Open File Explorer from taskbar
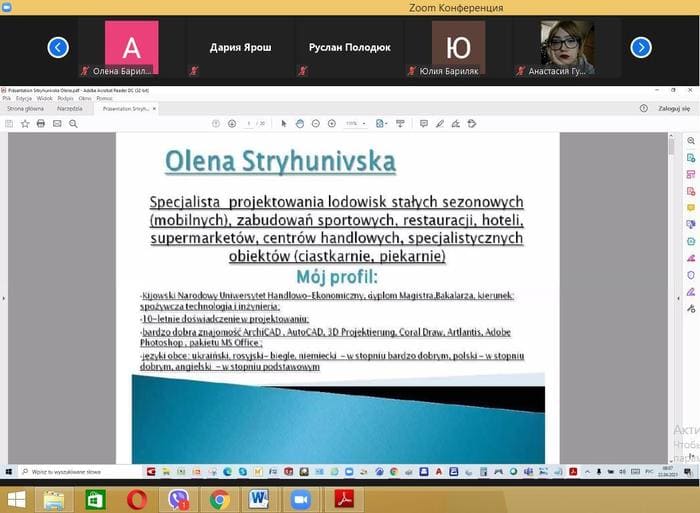The width and height of the screenshot is (700, 513). click(x=54, y=499)
